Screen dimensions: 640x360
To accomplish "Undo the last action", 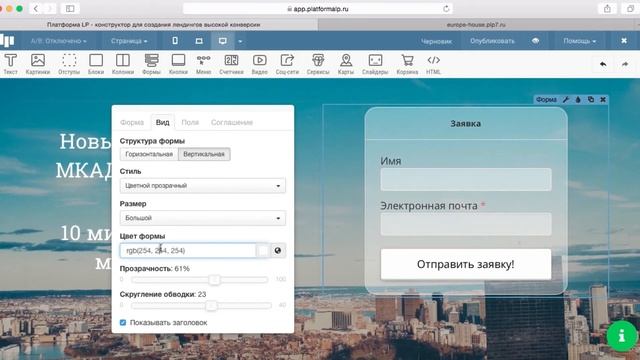I will click(x=603, y=64).
